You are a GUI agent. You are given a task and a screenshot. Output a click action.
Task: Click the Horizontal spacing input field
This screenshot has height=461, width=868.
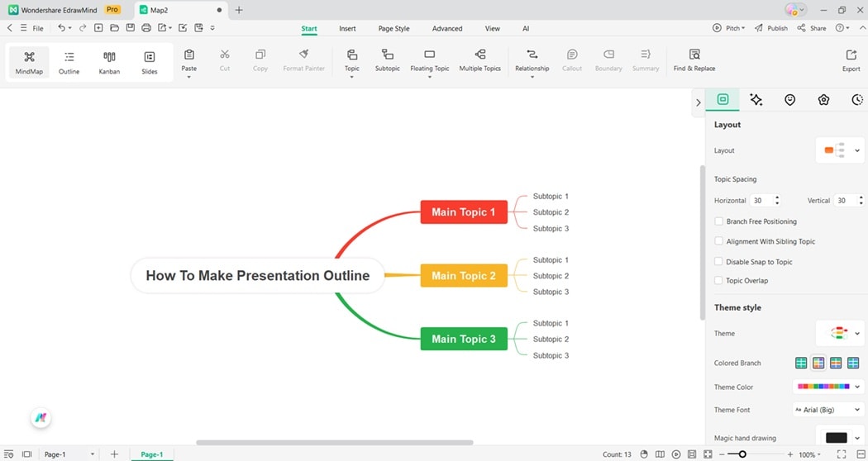pyautogui.click(x=762, y=200)
